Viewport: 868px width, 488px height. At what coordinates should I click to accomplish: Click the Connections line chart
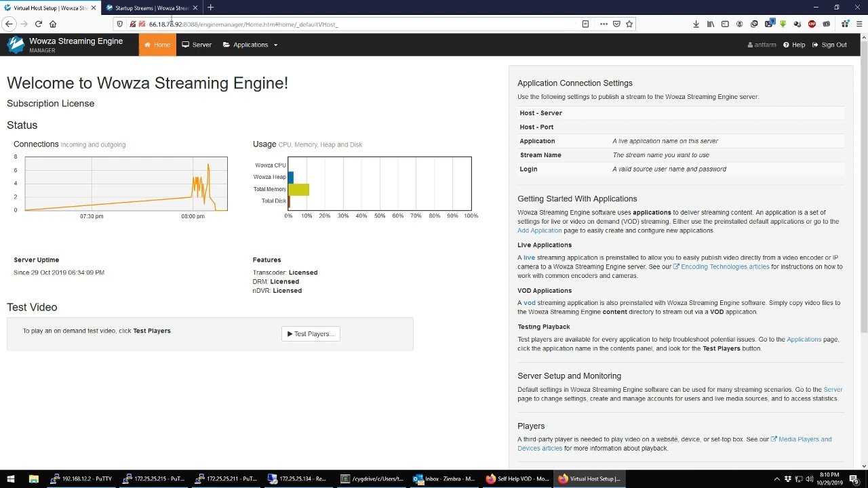coord(126,184)
